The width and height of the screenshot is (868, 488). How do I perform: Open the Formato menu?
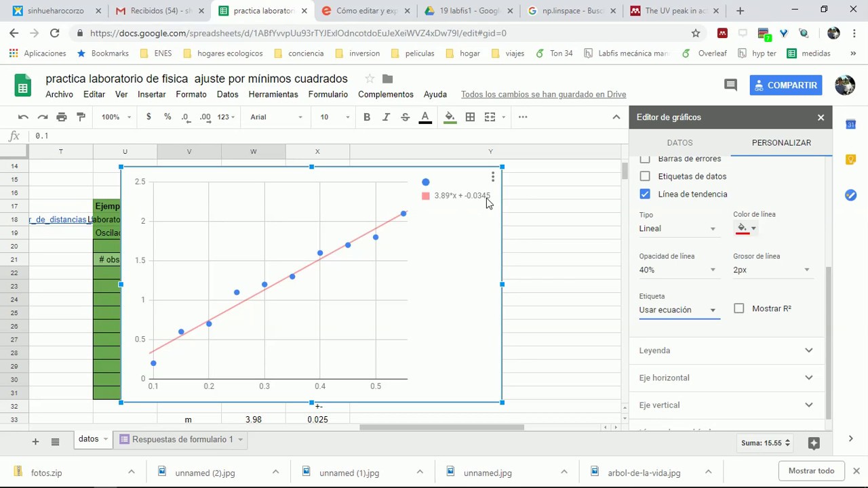(x=191, y=94)
